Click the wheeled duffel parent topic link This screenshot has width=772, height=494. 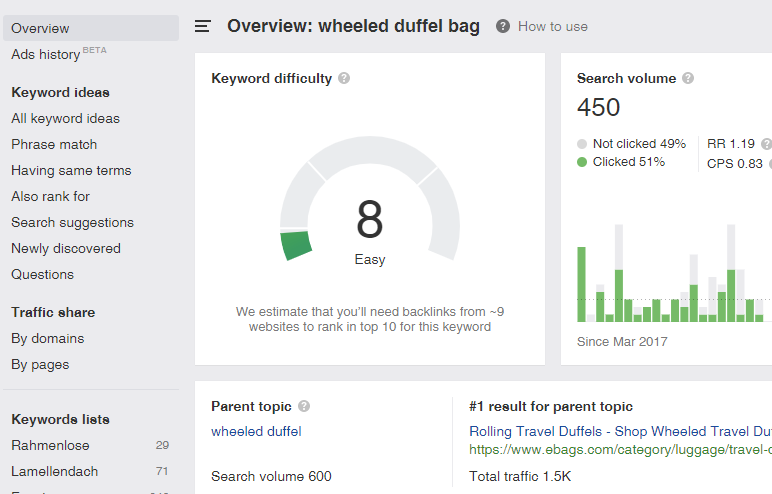pos(256,432)
